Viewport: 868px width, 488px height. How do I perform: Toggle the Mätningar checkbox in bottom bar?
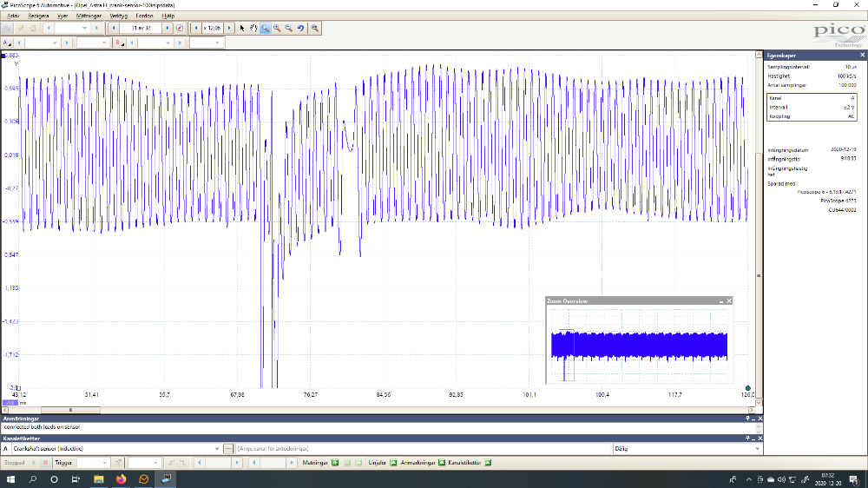pos(334,463)
